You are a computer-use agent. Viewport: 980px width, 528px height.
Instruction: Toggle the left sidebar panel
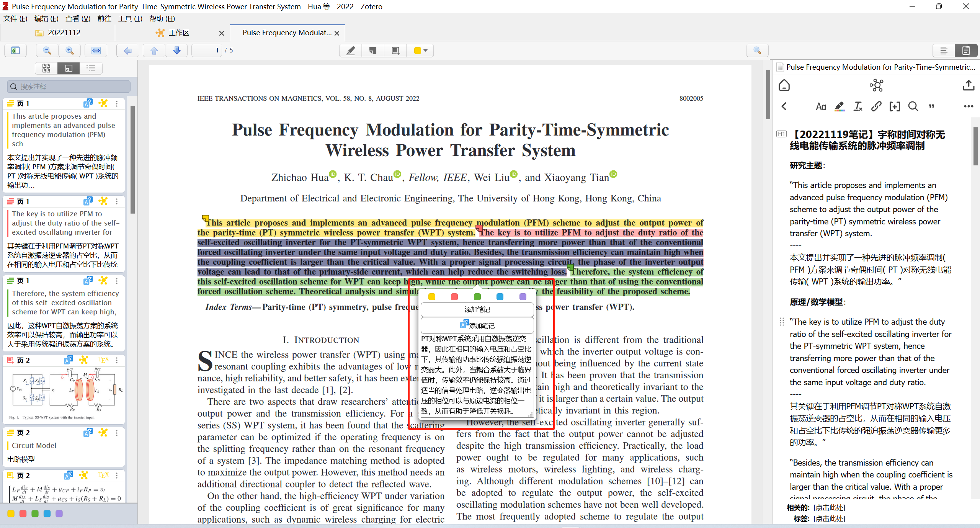click(x=15, y=50)
